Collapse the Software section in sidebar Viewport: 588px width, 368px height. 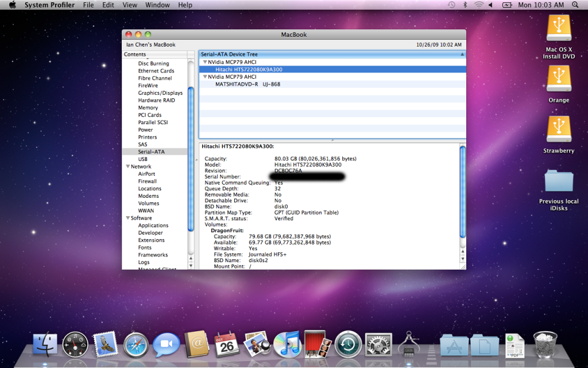point(128,218)
